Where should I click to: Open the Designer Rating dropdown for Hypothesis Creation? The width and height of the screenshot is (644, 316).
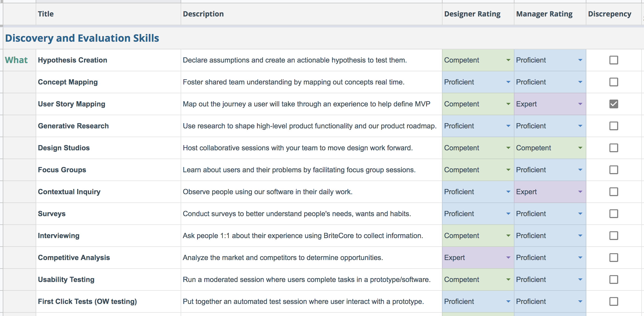(x=508, y=60)
